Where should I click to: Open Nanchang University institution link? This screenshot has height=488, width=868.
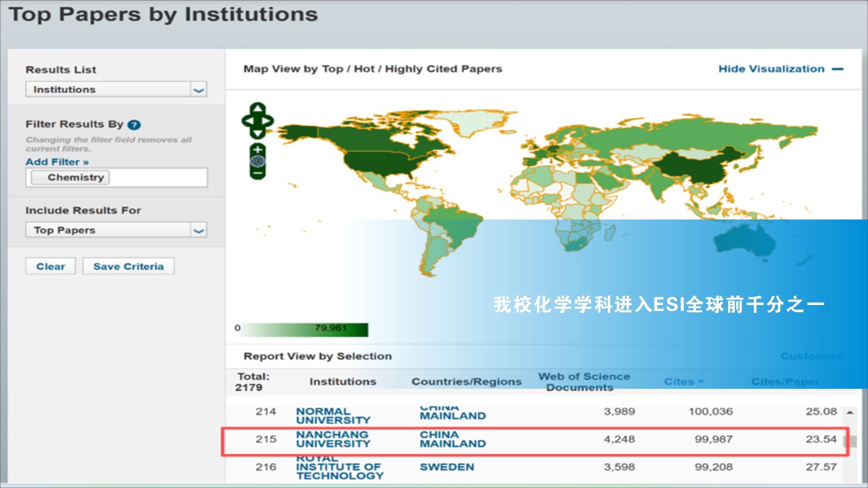pyautogui.click(x=333, y=439)
